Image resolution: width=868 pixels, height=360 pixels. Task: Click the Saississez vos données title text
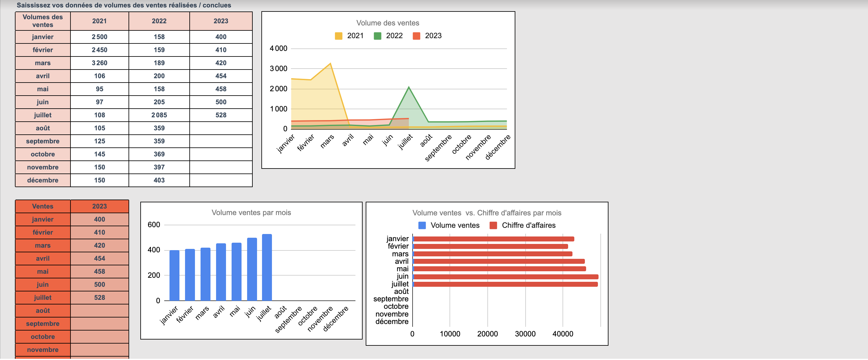[124, 5]
